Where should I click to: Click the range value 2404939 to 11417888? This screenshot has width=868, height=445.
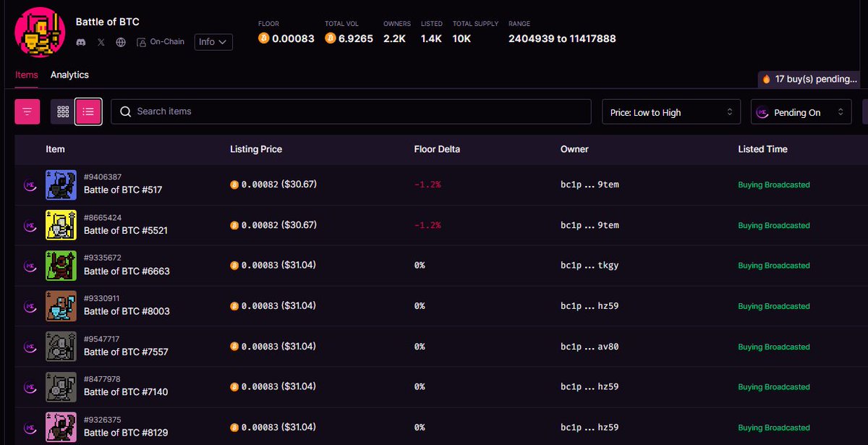[x=562, y=38]
